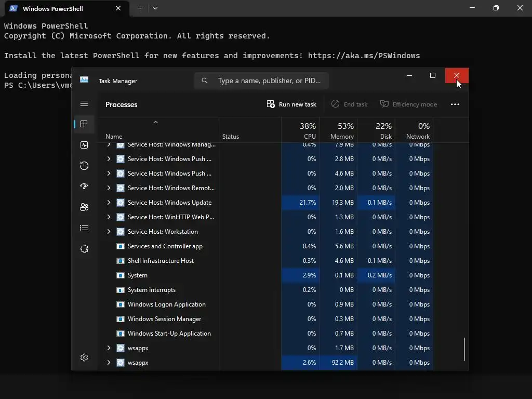Select the Services and Controller app row
This screenshot has width=532, height=399.
(x=265, y=246)
